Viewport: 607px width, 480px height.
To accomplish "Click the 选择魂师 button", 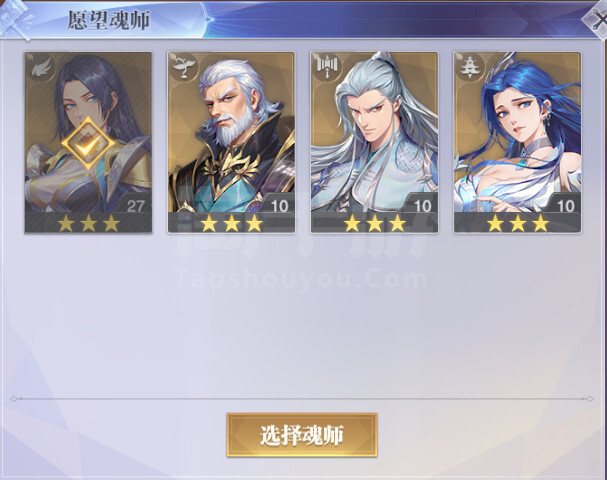I will (x=302, y=435).
